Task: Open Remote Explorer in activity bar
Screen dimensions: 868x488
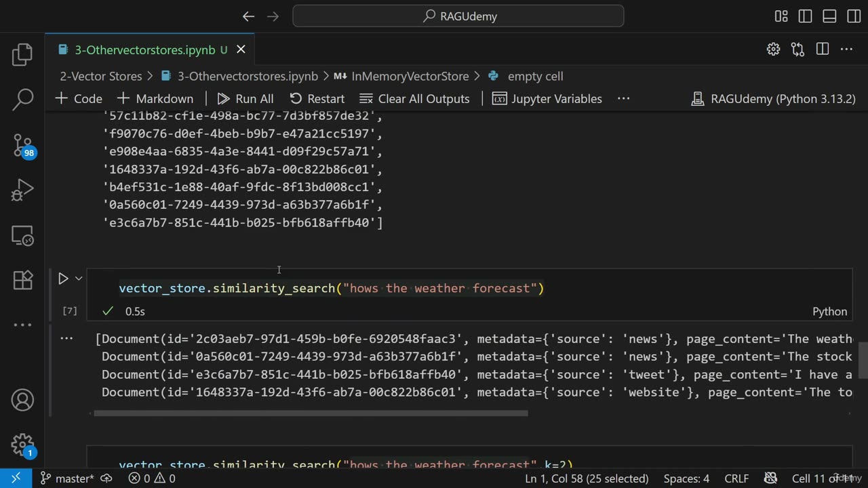Action: click(22, 235)
